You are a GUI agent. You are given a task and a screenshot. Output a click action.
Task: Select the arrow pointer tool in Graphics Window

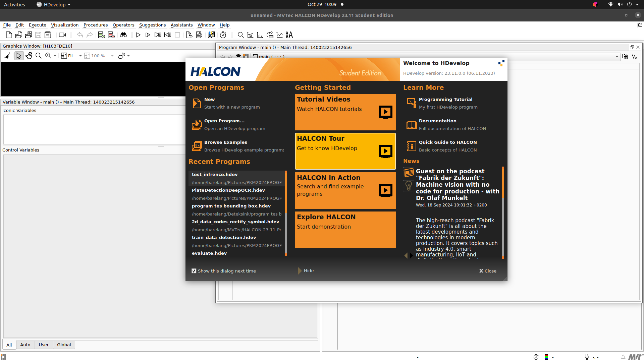(x=19, y=56)
